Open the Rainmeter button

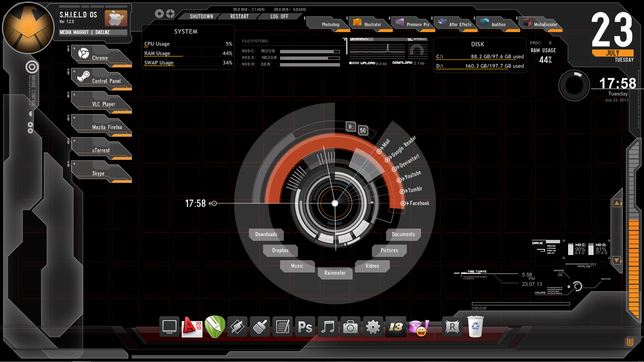point(335,273)
